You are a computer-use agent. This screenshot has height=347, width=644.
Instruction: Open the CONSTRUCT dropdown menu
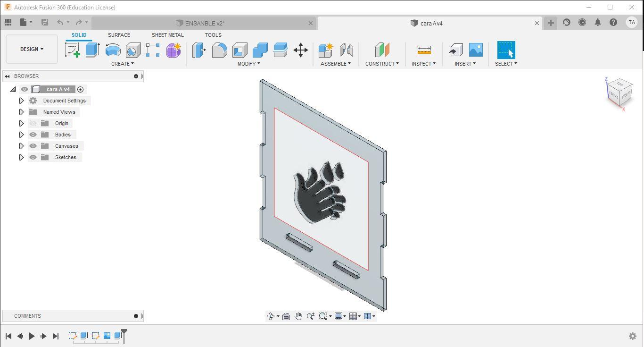coord(382,64)
